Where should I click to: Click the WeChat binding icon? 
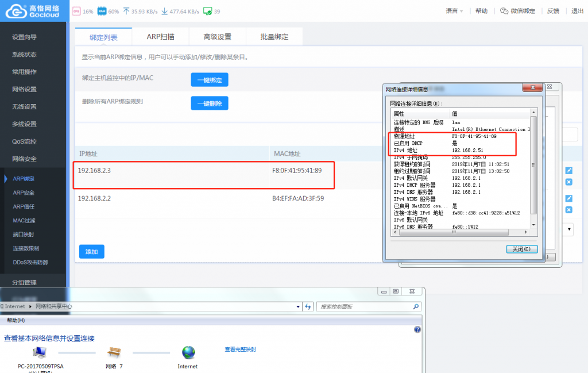click(504, 11)
